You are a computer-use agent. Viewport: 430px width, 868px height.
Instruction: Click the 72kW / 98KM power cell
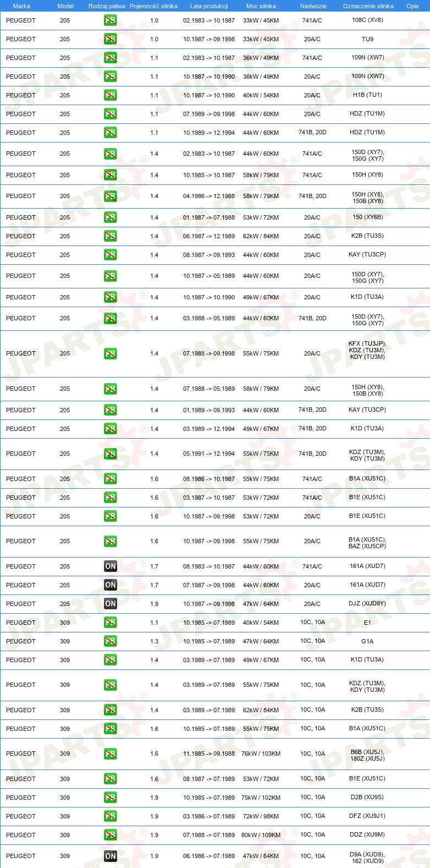[x=261, y=816]
